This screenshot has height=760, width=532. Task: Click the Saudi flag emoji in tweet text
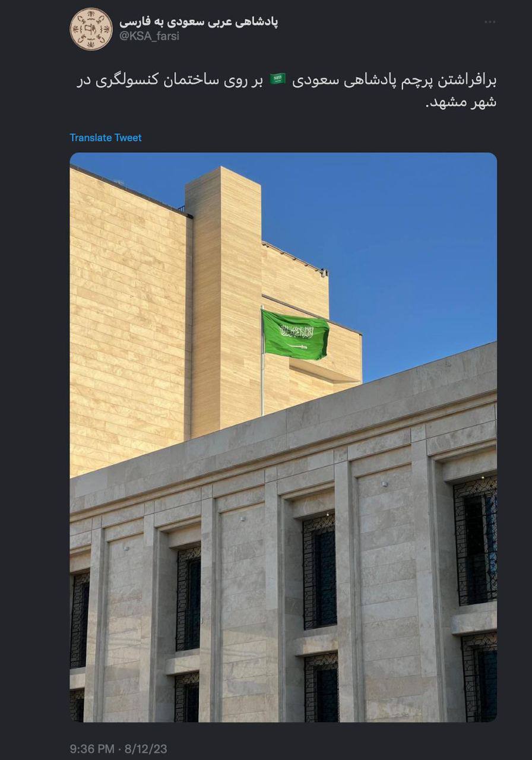278,79
